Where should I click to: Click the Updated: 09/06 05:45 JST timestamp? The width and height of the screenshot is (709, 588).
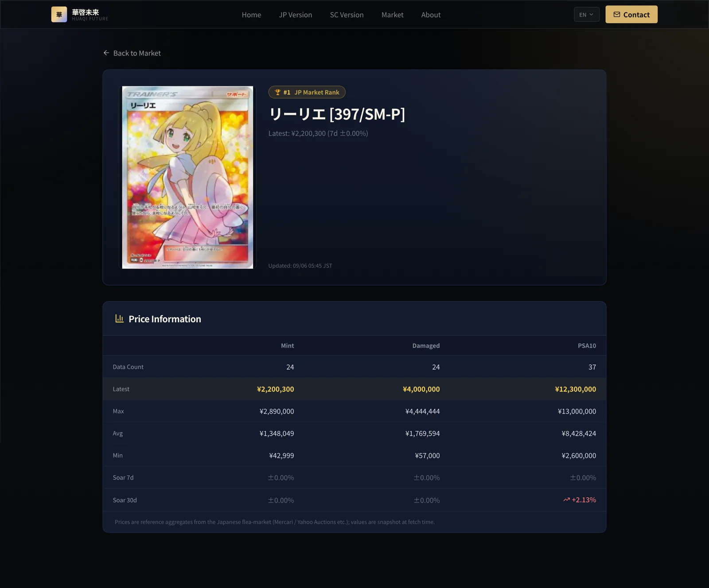(300, 266)
